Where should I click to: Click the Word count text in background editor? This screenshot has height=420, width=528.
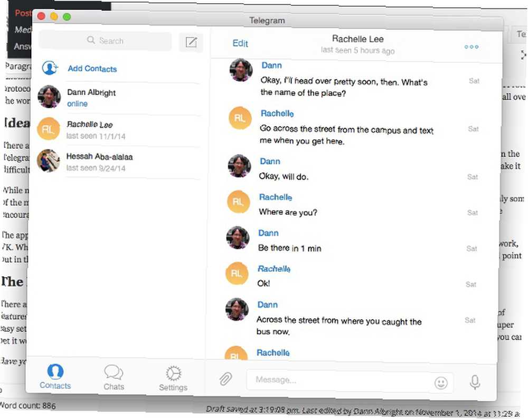click(x=27, y=405)
